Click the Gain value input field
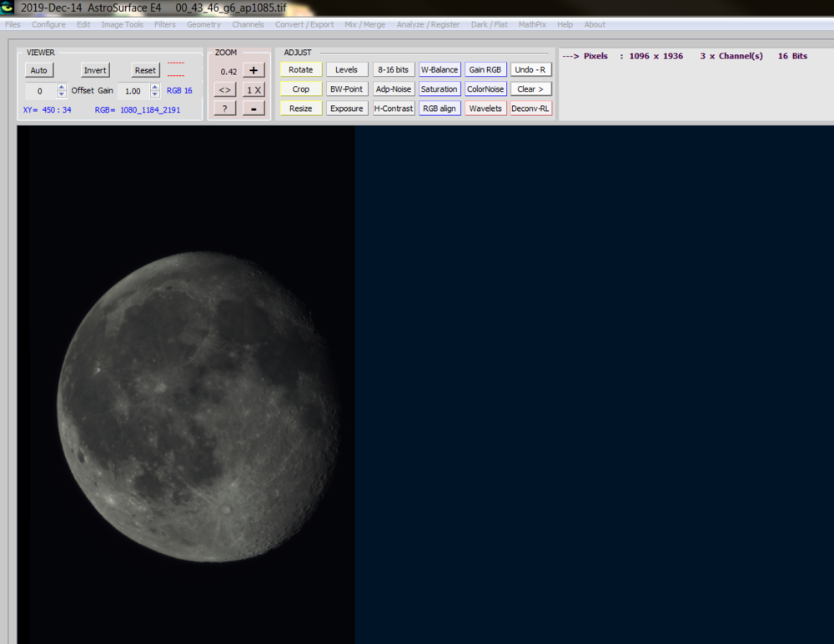The image size is (834, 644). [x=133, y=91]
